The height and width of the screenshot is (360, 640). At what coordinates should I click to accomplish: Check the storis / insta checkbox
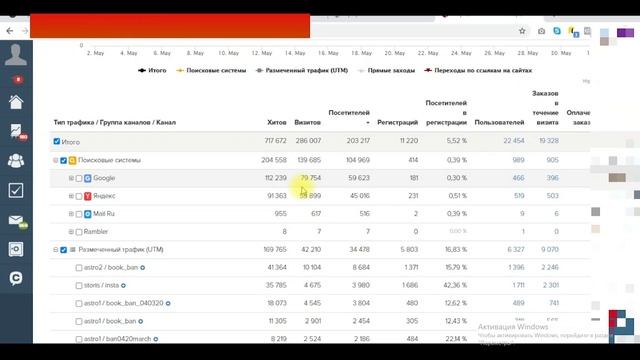pyautogui.click(x=79, y=286)
